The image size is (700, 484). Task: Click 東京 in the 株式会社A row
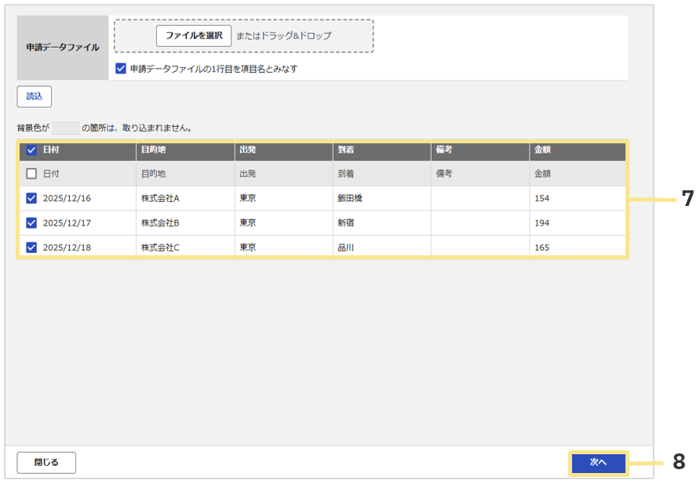pyautogui.click(x=248, y=198)
